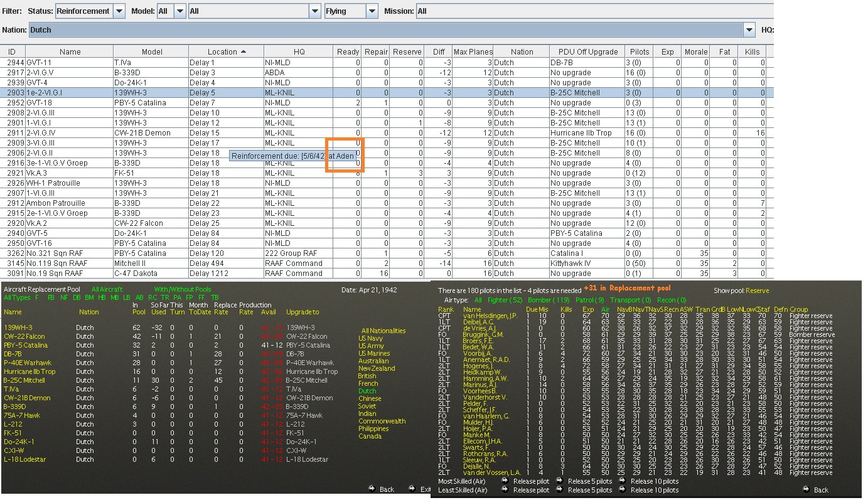The width and height of the screenshot is (868, 500).
Task: Click arrow icon for Most Skilled Release 5 pilots
Action: click(559, 481)
